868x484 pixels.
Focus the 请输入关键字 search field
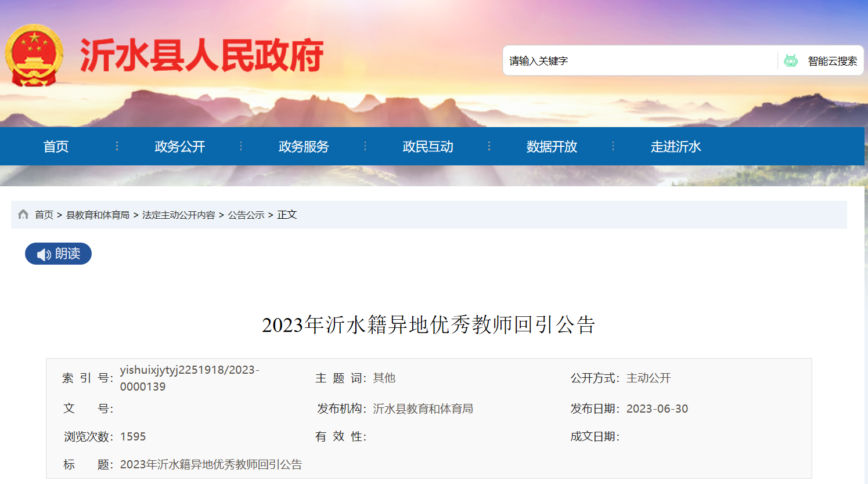pos(640,61)
